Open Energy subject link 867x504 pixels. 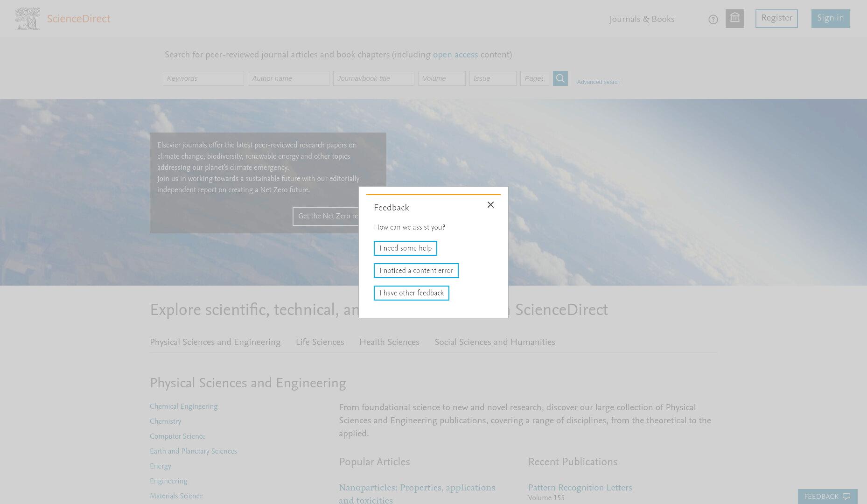(x=161, y=467)
